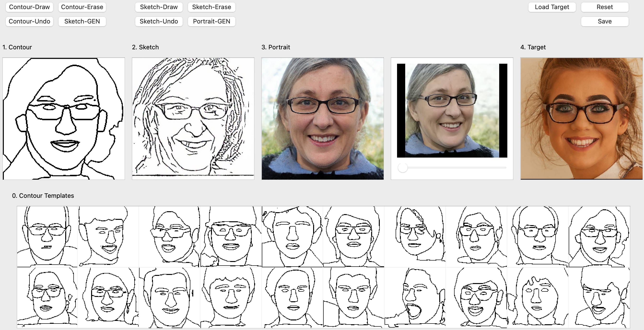644x330 pixels.
Task: Generate sketch with the Sketch-GEN button
Action: click(82, 22)
